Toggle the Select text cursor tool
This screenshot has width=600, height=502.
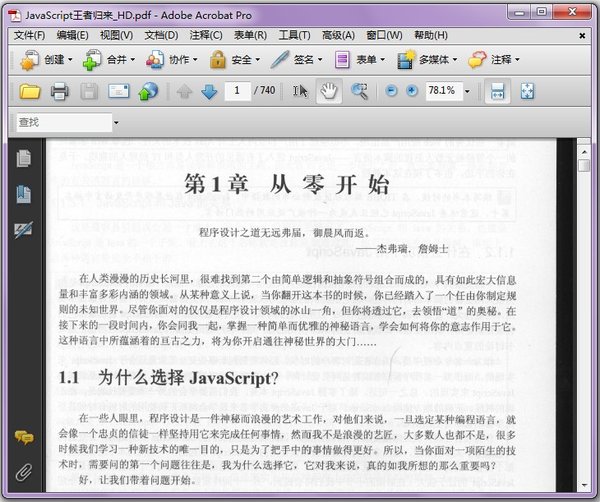(x=300, y=91)
